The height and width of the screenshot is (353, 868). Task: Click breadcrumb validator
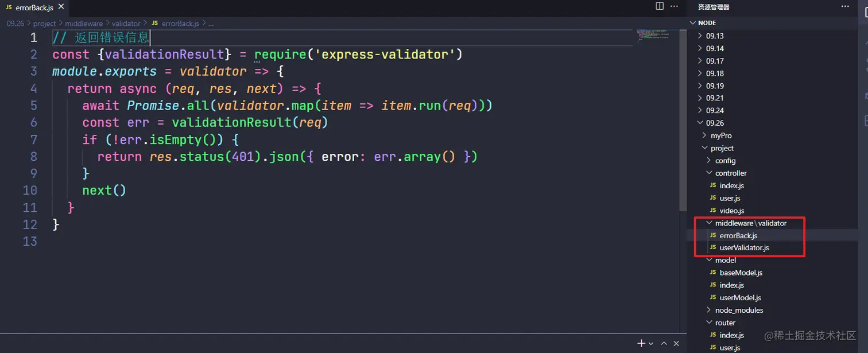[126, 24]
